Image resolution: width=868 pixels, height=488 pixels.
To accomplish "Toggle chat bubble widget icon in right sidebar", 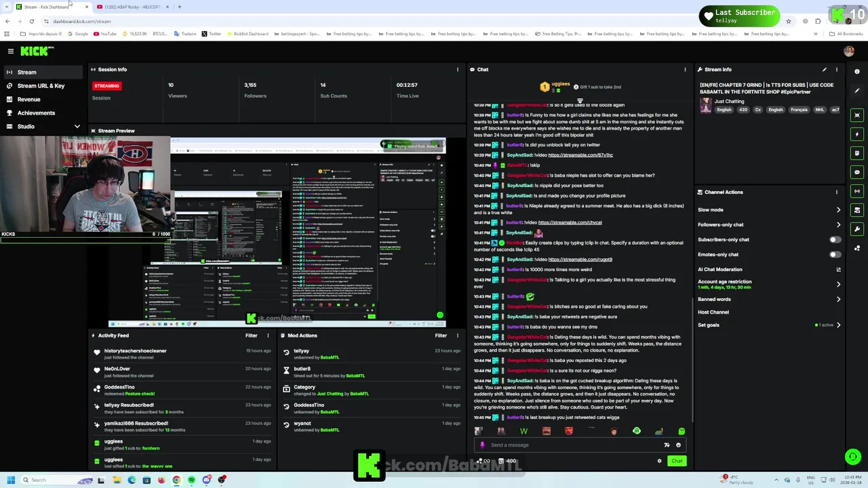I will (857, 172).
